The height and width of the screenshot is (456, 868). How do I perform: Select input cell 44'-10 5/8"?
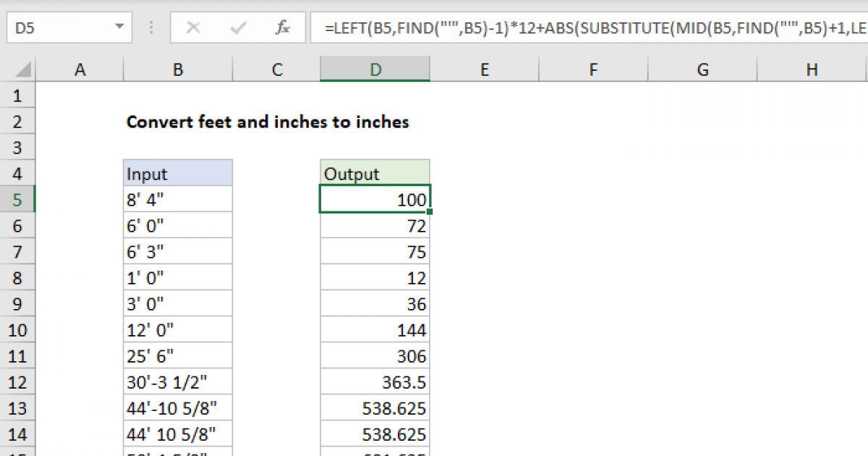(178, 408)
